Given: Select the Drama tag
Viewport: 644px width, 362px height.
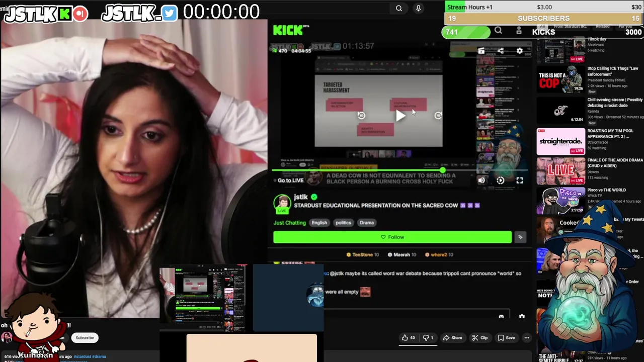Looking at the screenshot, I should 367,223.
